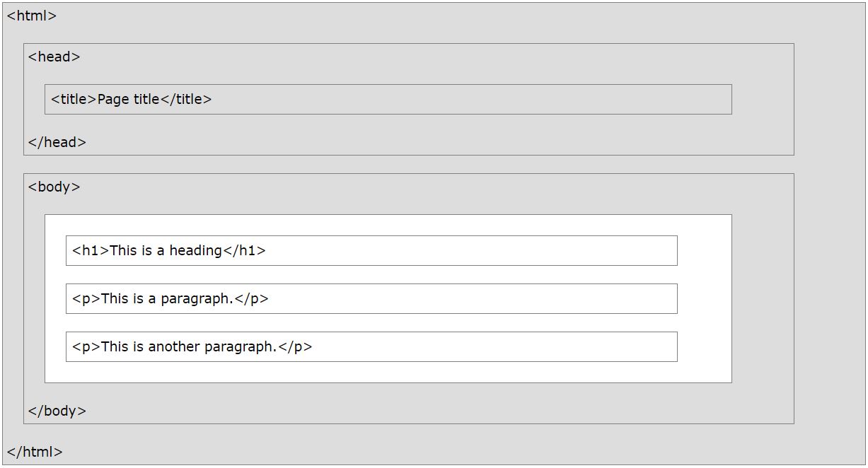Screen dimensions: 868x468
Task: Click the opening <html> tag text
Action: 32,16
